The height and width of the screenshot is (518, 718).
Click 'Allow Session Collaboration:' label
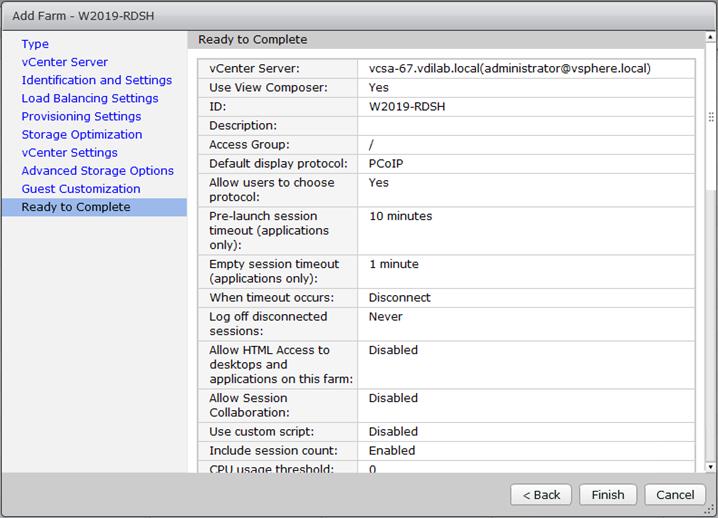[x=249, y=405]
